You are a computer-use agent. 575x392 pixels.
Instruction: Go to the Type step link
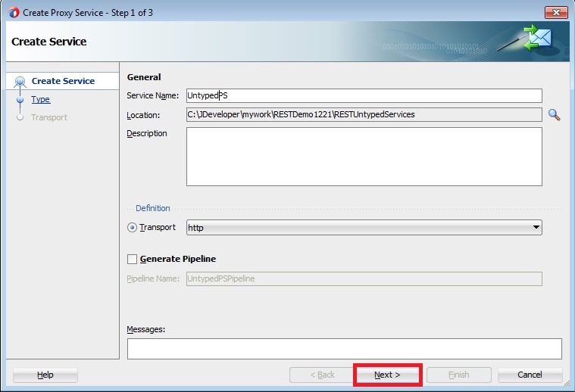tap(40, 99)
